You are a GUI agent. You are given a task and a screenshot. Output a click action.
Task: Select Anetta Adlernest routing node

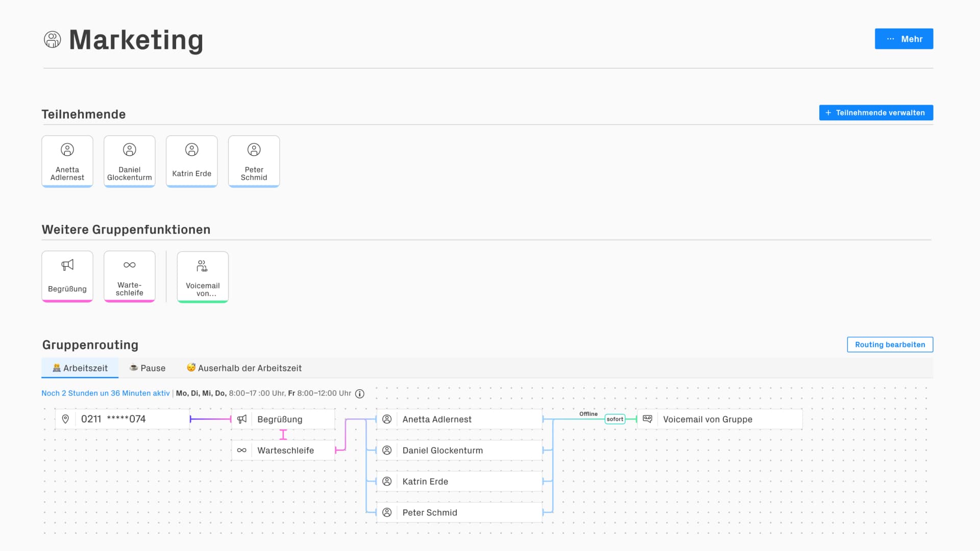(459, 419)
